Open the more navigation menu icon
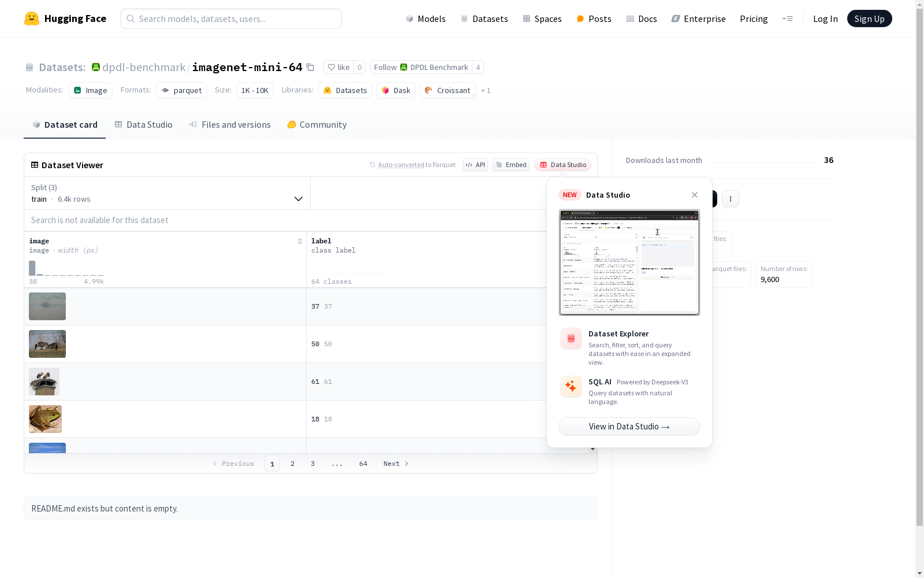Screen dimensions: 924x578 787,18
